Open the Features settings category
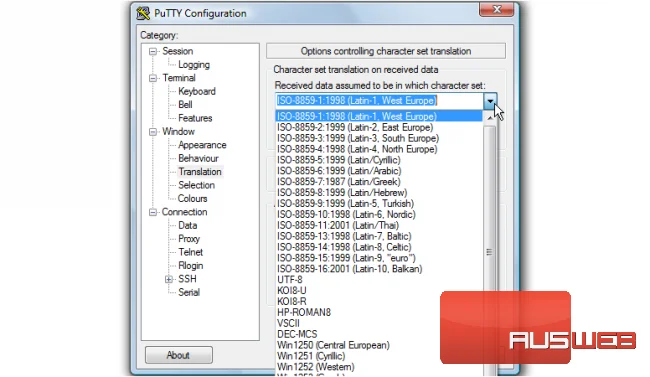This screenshot has width=650, height=377. click(195, 118)
